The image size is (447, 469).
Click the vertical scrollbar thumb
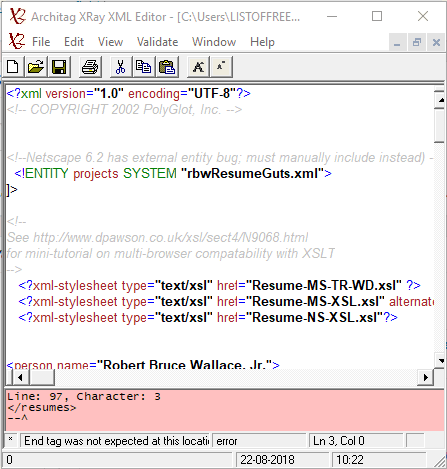[440, 126]
